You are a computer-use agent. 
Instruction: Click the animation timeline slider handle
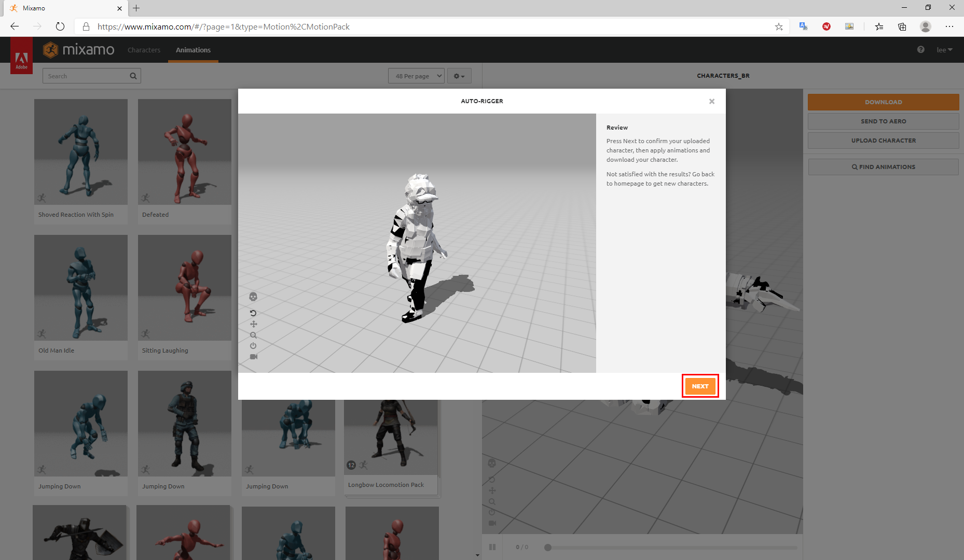(x=547, y=547)
